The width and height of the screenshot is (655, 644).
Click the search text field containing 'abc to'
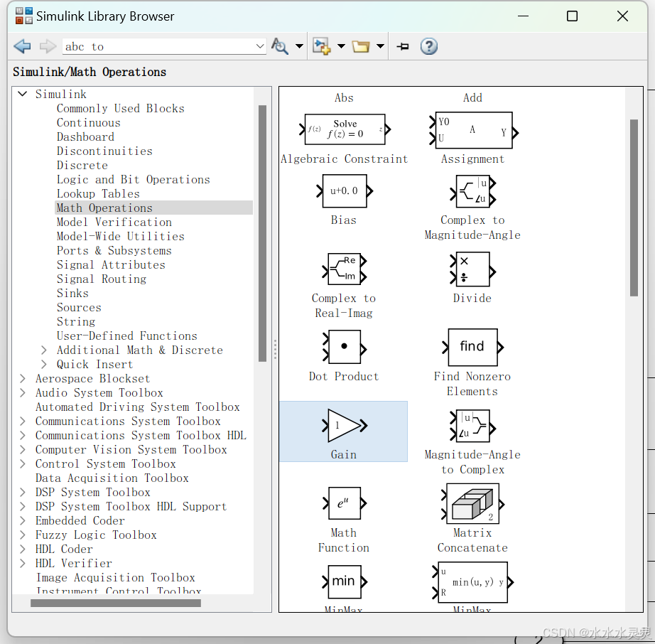coord(158,46)
